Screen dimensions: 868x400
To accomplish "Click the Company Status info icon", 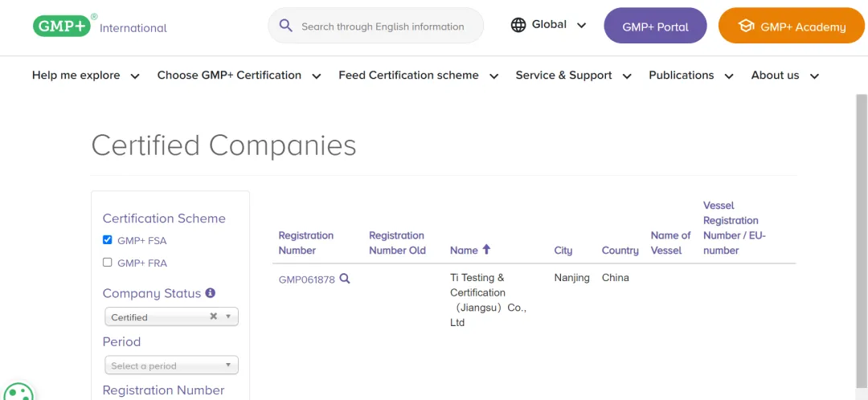I will (x=211, y=293).
